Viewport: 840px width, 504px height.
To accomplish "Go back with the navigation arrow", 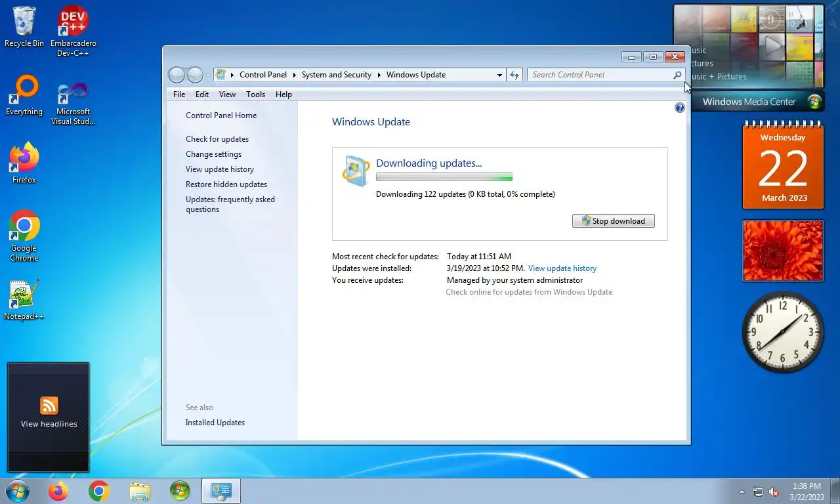I will click(x=177, y=75).
